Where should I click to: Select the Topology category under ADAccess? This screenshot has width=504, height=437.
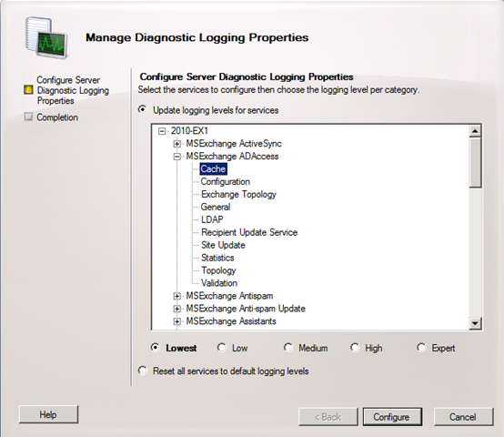tap(218, 270)
